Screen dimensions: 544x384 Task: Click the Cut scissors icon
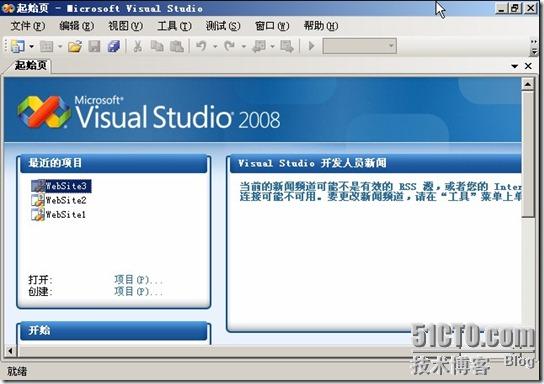click(138, 46)
